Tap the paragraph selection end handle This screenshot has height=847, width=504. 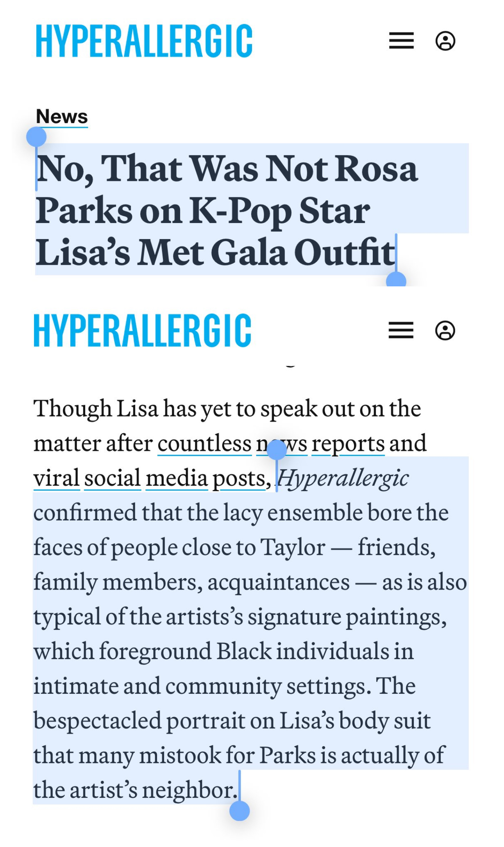pyautogui.click(x=239, y=811)
